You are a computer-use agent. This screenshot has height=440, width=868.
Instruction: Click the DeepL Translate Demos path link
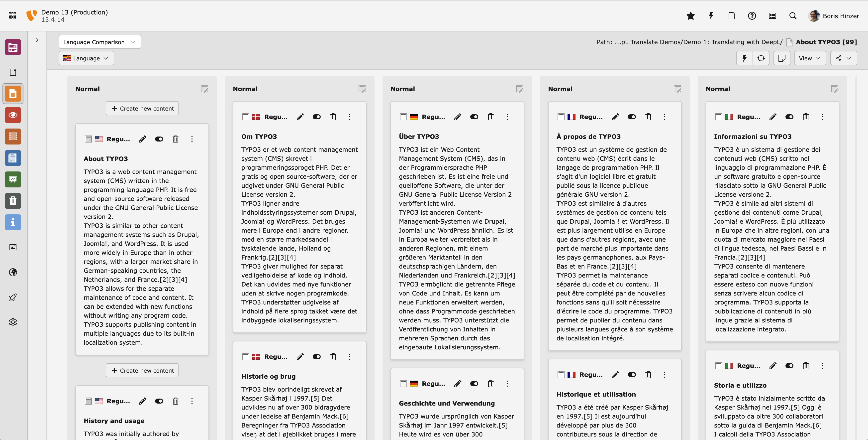(x=698, y=42)
